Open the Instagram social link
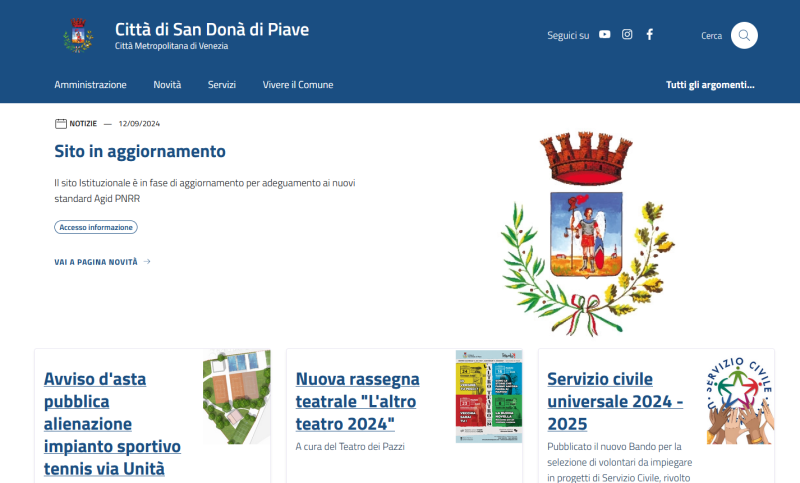 pos(627,34)
